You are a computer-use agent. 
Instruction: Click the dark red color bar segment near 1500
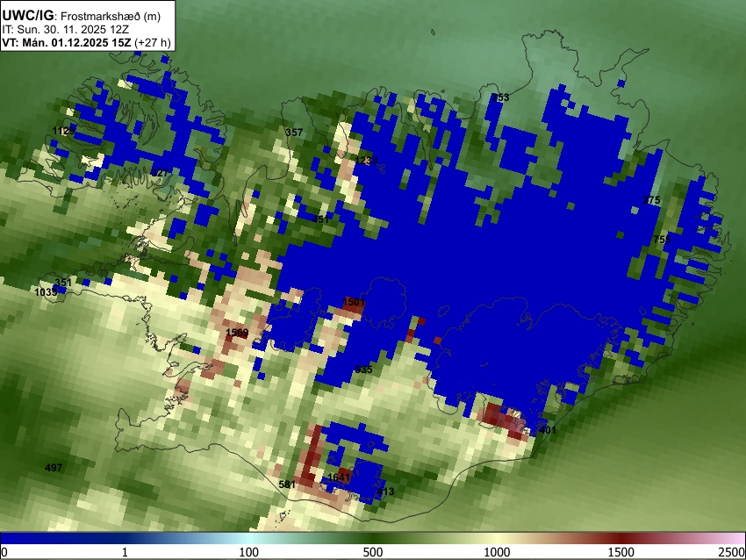pyautogui.click(x=621, y=538)
